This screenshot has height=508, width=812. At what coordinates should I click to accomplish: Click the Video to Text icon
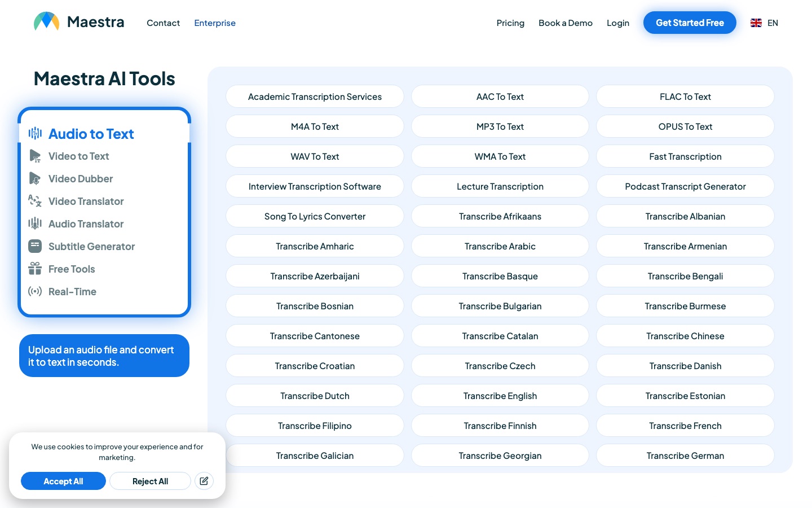click(35, 156)
